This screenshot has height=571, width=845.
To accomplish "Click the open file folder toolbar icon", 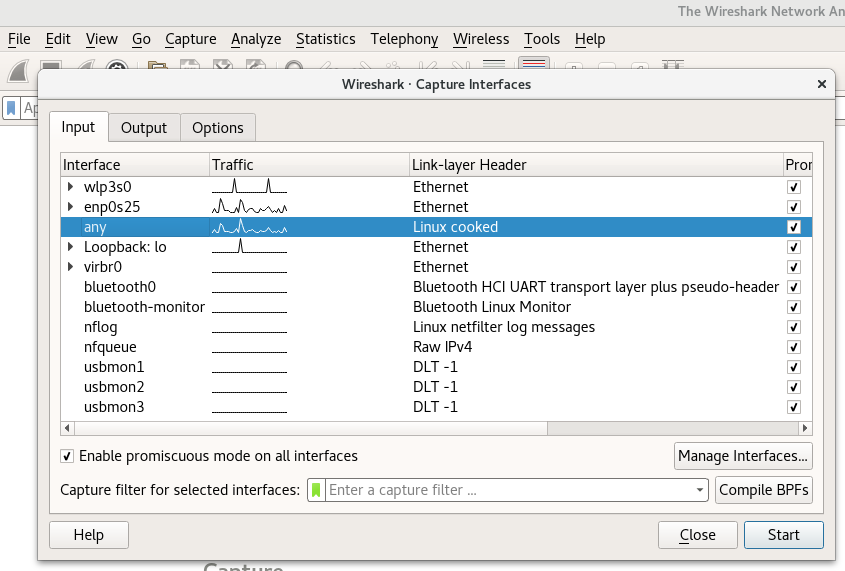I will [157, 66].
